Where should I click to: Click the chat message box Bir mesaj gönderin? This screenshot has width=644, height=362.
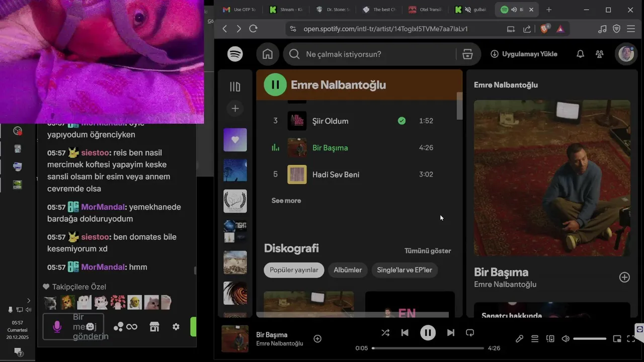click(73, 327)
